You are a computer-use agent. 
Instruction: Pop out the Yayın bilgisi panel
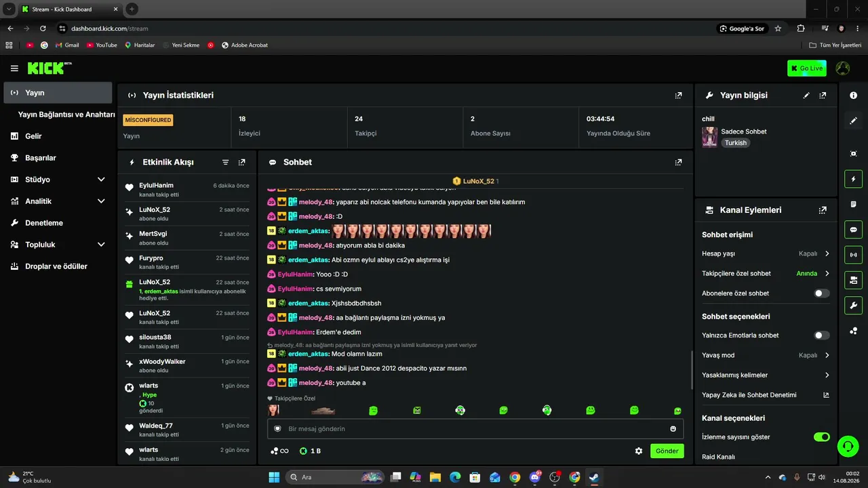pyautogui.click(x=823, y=96)
